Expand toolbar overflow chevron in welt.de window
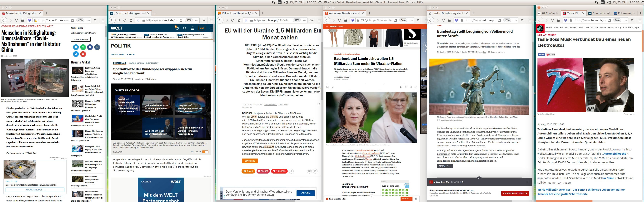644x202 pixels. pos(204,20)
